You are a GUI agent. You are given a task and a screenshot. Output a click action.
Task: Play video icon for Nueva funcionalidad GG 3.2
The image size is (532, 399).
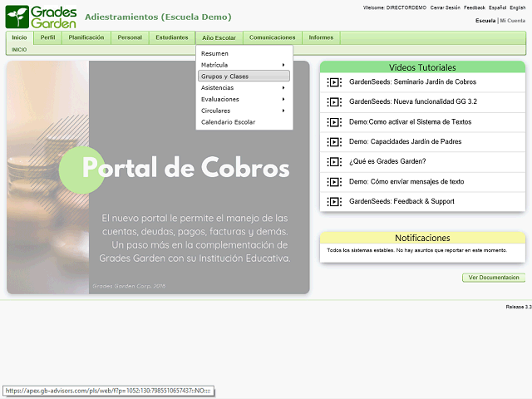point(334,101)
